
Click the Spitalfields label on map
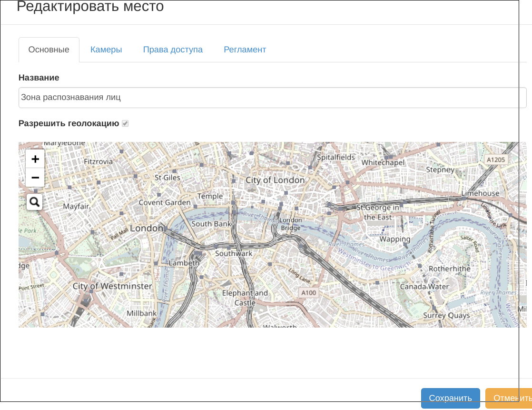pos(336,158)
